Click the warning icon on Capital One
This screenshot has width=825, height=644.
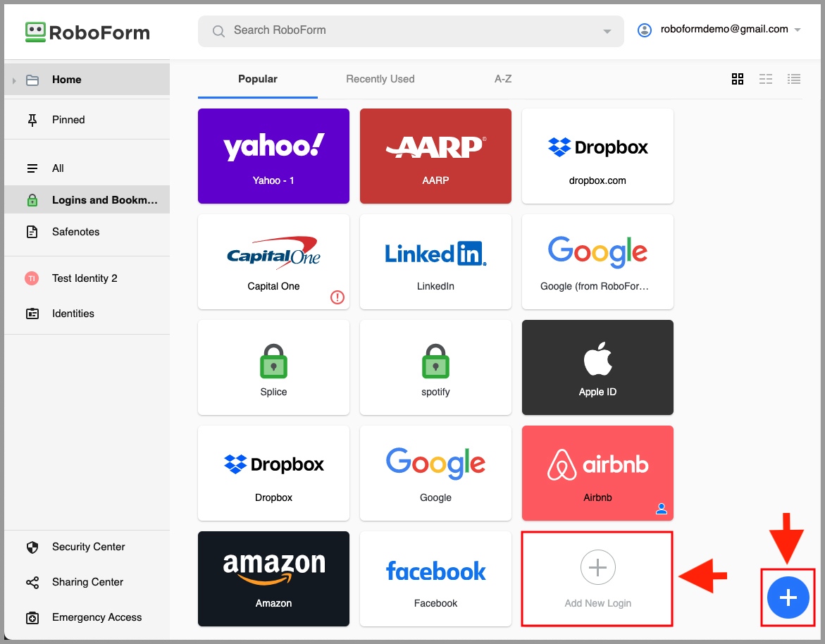point(337,297)
